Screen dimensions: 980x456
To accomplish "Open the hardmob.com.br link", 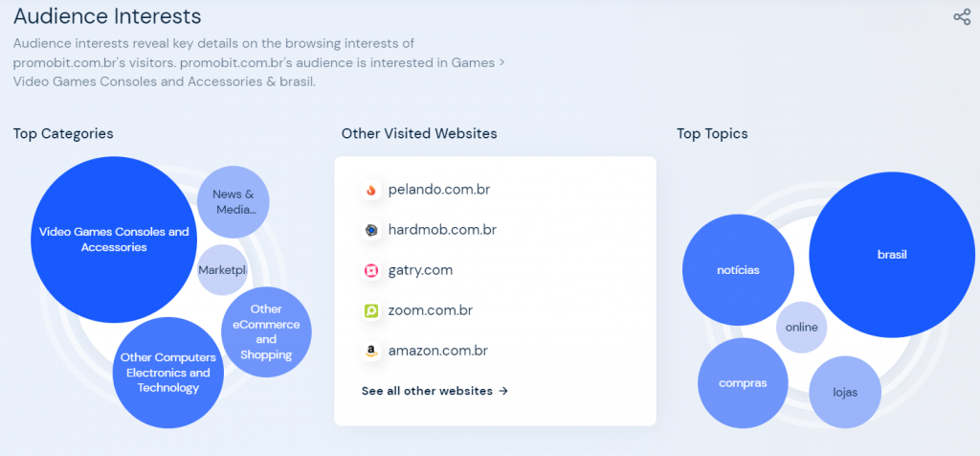I will point(442,230).
